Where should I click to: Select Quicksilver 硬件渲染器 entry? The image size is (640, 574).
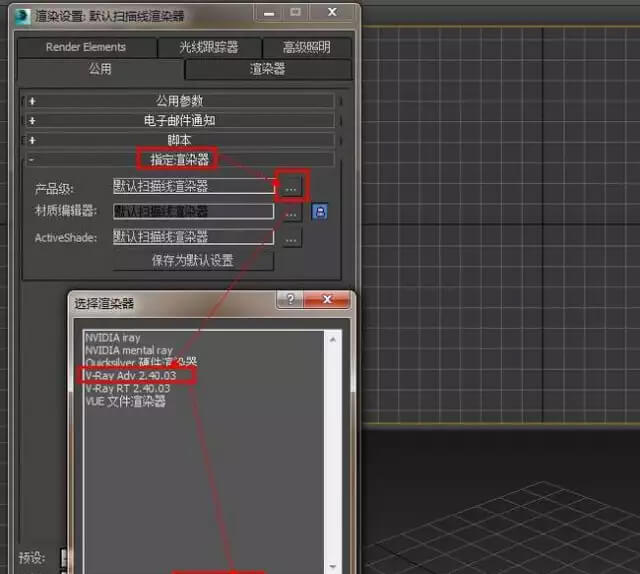141,362
